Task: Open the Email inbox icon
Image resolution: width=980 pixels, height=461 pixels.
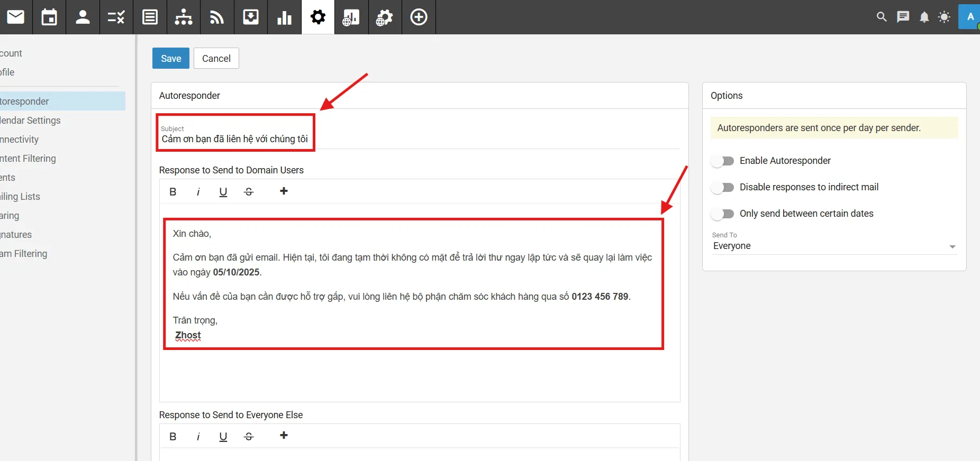Action: click(x=16, y=17)
